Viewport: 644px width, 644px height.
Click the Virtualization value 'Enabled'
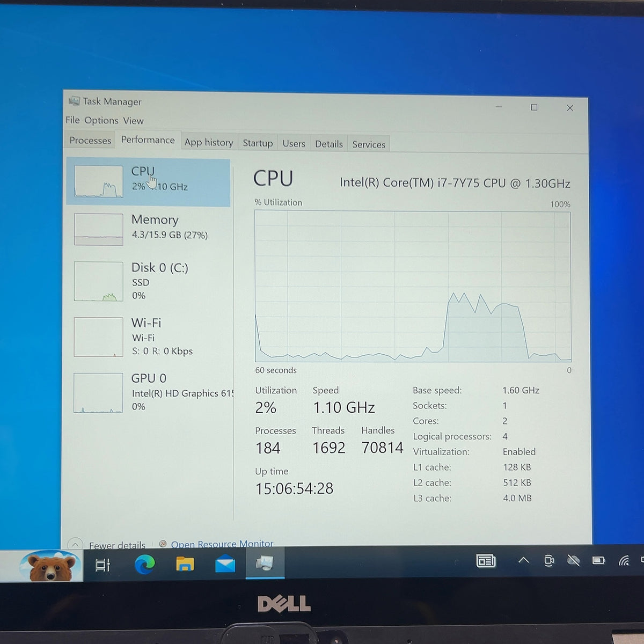[x=519, y=452]
